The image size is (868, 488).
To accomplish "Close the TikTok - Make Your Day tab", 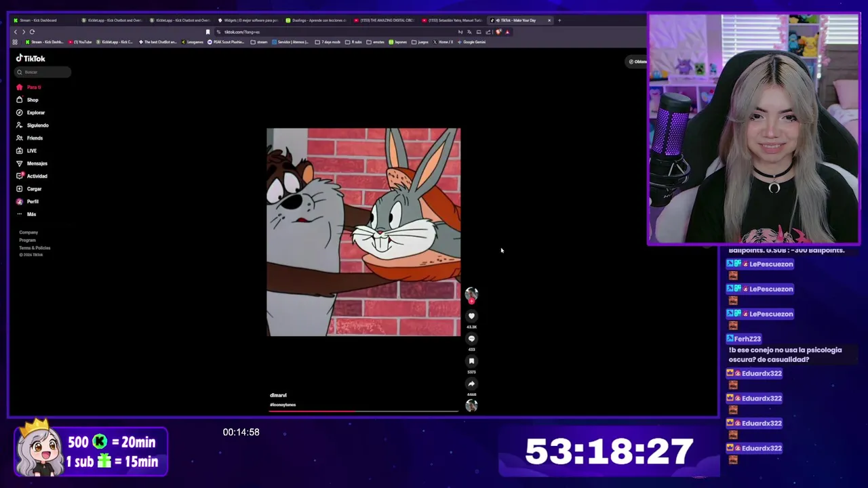I will [x=549, y=20].
